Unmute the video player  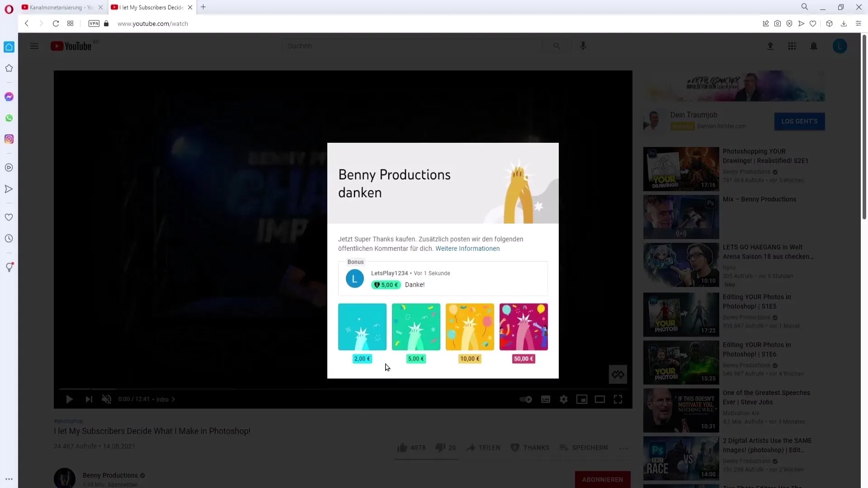106,399
